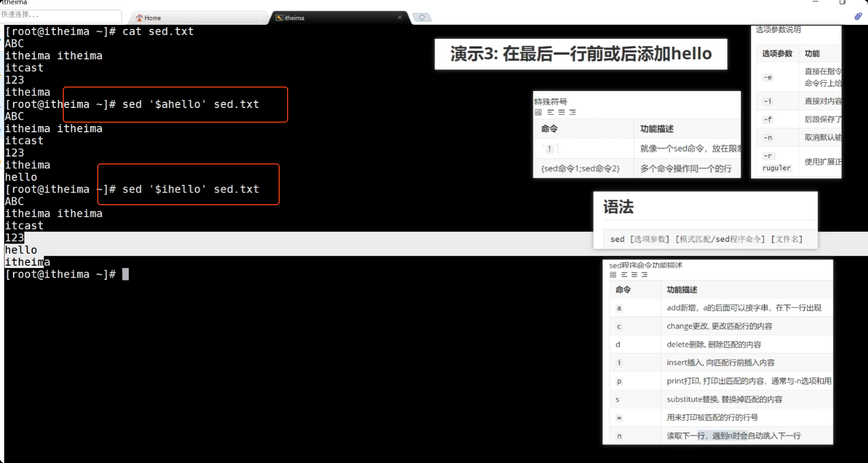Click the home icon on the Home tab

point(140,18)
